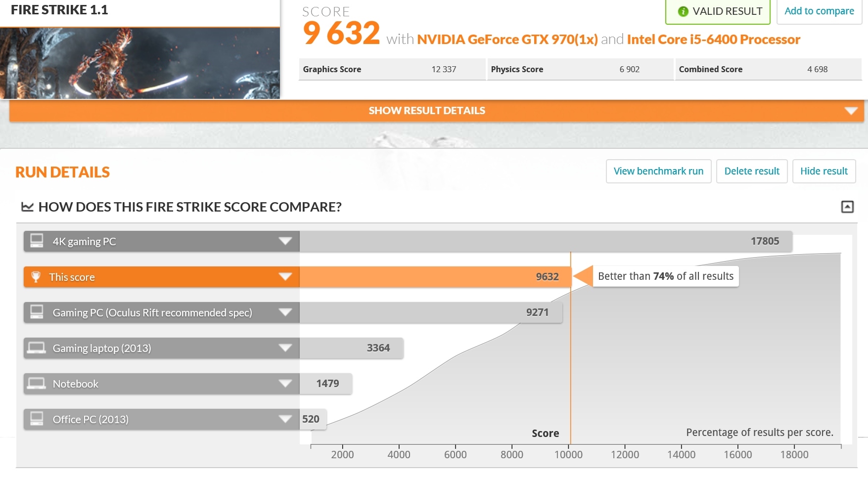Click the Notebook row label
The height and width of the screenshot is (479, 868).
[76, 384]
